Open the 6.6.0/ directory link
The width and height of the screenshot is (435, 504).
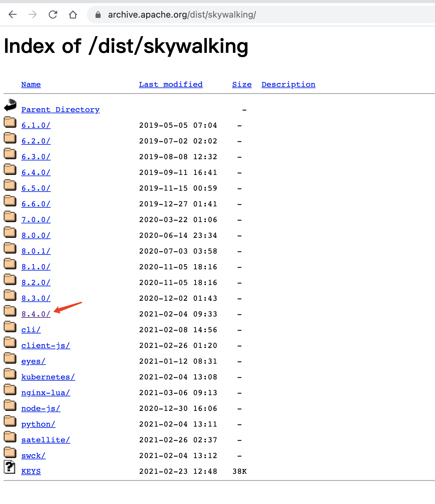click(36, 204)
